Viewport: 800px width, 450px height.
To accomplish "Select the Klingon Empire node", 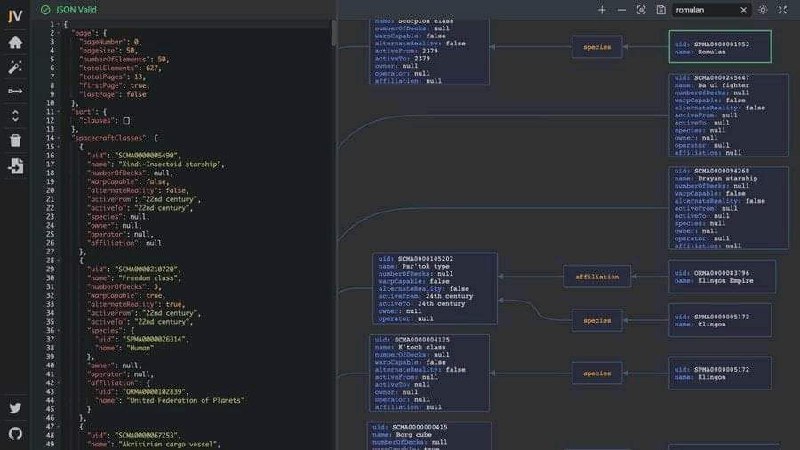I will pyautogui.click(x=722, y=277).
